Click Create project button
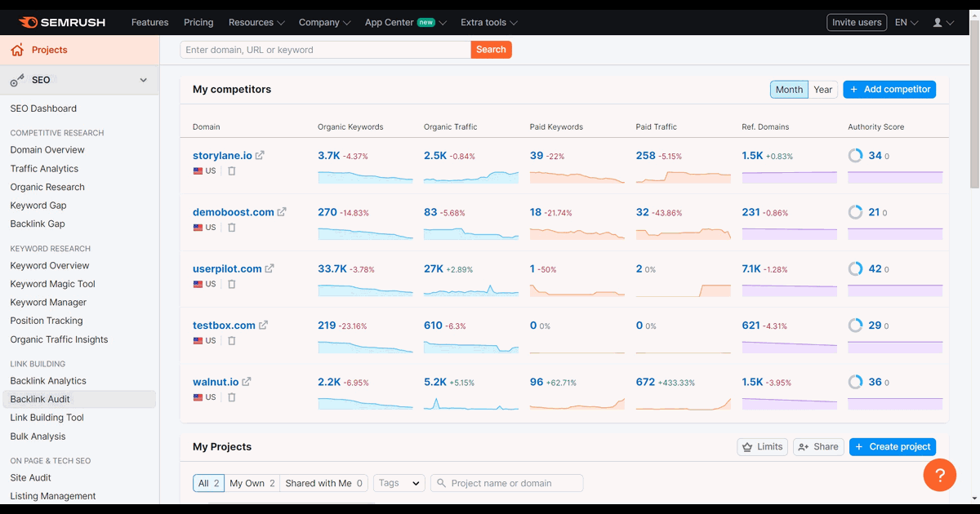The width and height of the screenshot is (980, 514). click(x=893, y=447)
